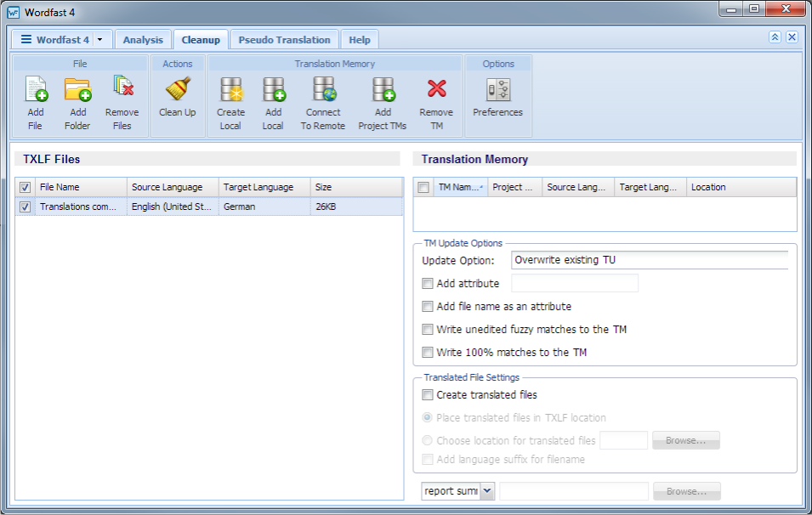The height and width of the screenshot is (515, 812).
Task: Open the Help tab
Action: (x=360, y=40)
